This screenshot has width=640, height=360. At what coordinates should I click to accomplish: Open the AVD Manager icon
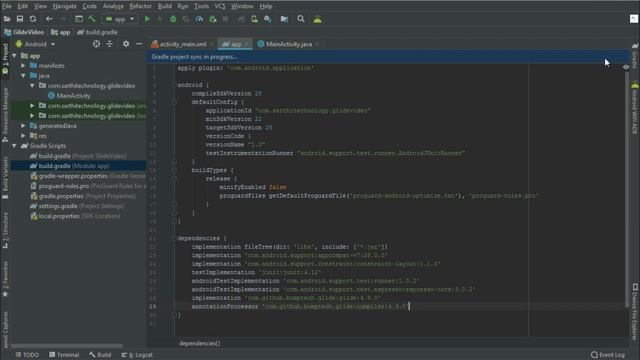point(254,19)
